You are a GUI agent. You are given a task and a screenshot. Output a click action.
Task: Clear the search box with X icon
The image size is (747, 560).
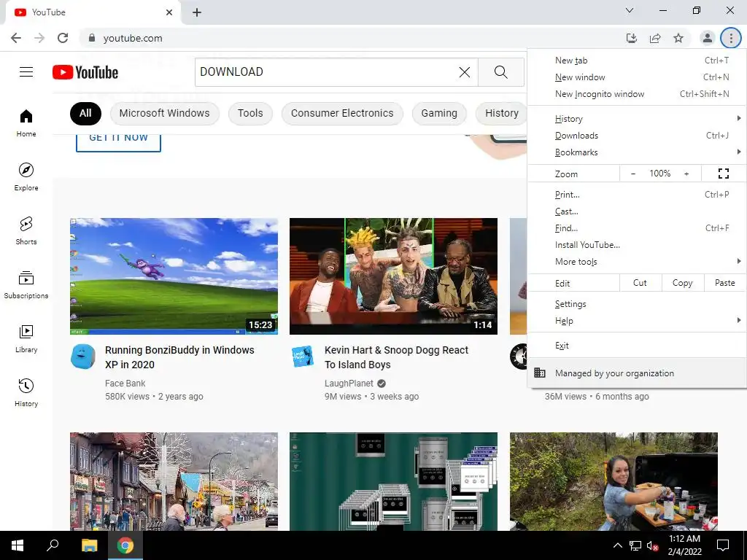[x=465, y=72]
